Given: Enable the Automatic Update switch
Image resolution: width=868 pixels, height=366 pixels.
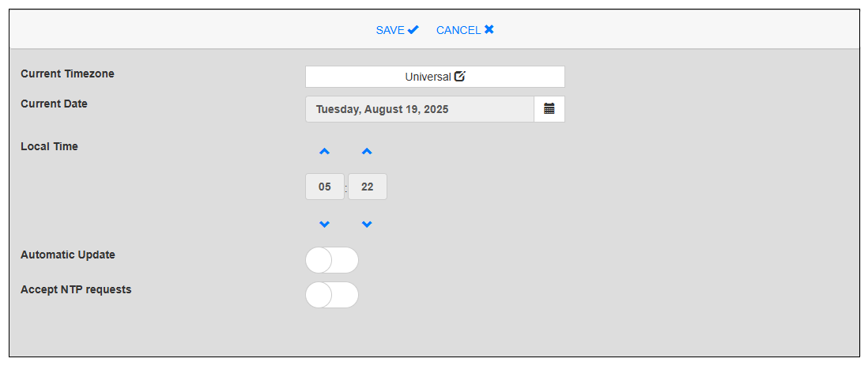Looking at the screenshot, I should (332, 260).
